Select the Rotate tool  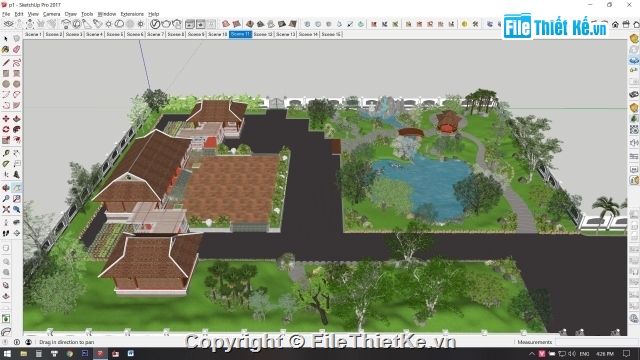click(x=6, y=129)
